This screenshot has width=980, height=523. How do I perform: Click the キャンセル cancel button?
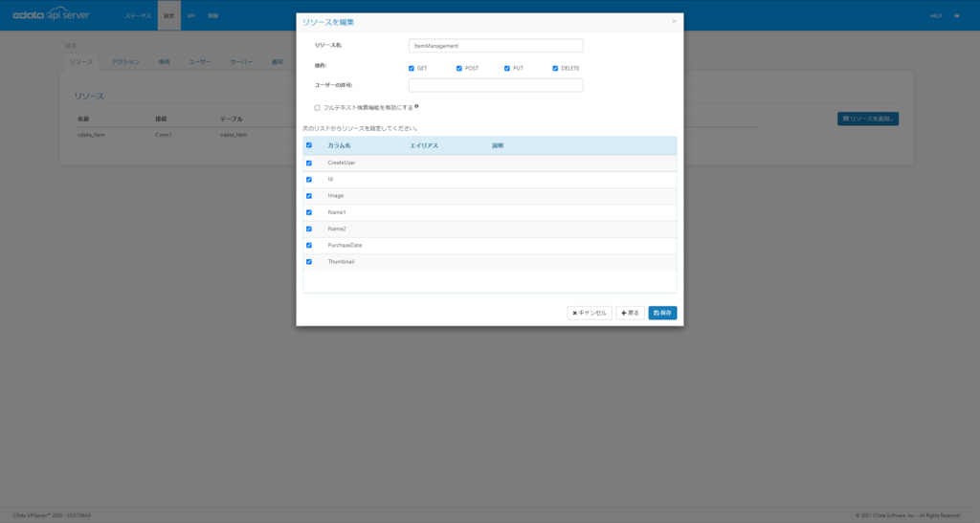pyautogui.click(x=590, y=313)
